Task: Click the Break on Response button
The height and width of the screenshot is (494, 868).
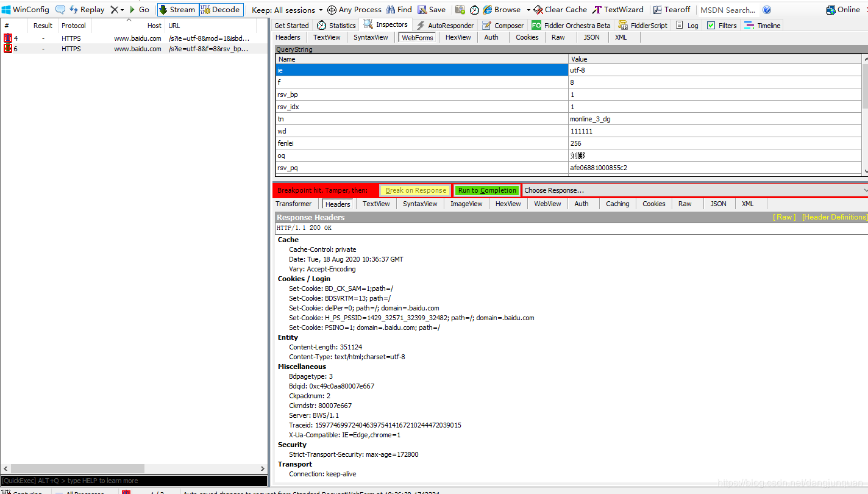Action: coord(416,190)
